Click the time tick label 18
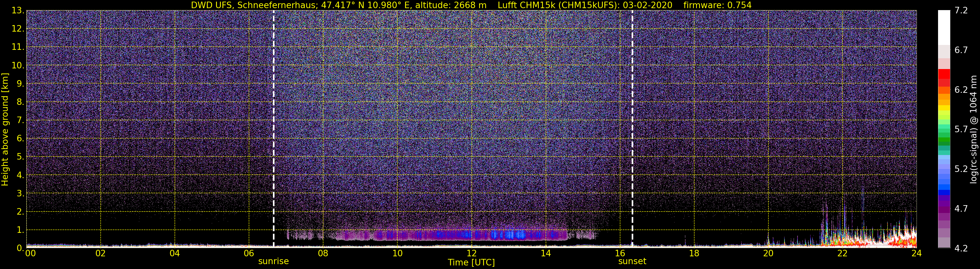Screen dimensions: 980x269 point(694,253)
